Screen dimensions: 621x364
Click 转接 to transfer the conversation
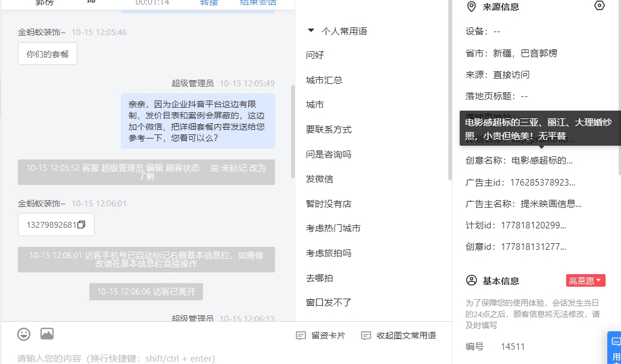(x=209, y=2)
